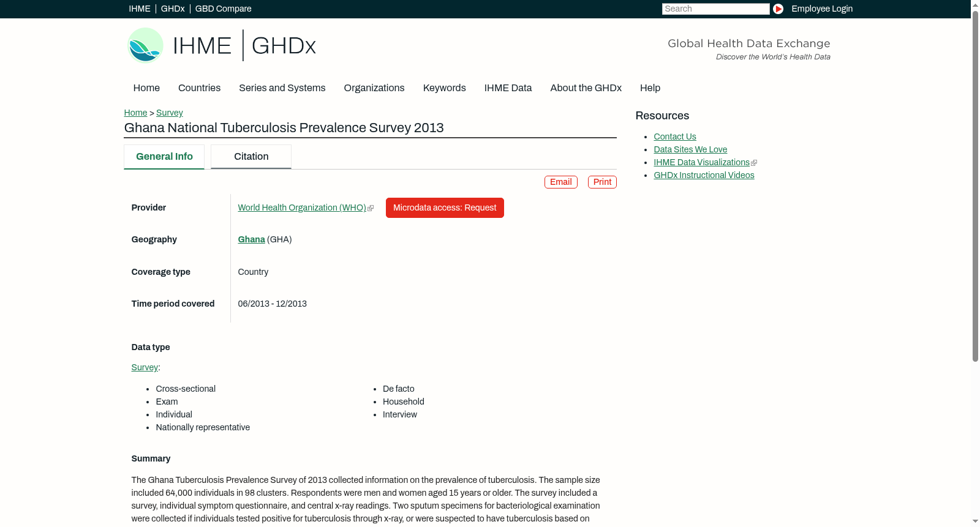This screenshot has height=527, width=980.
Task: Click the external link icon beside IHME Data Visualizations
Action: coord(754,163)
